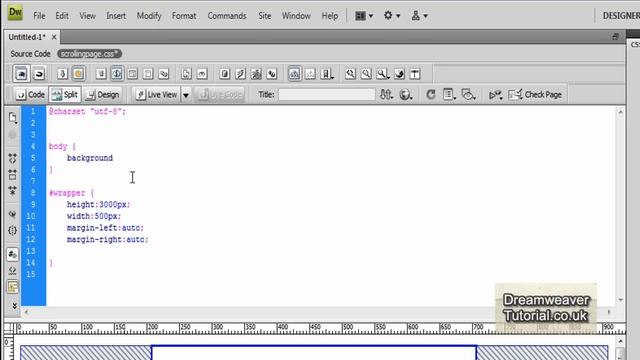Open the File Management dropdown
Viewport: 640px width, 360px height.
click(386, 95)
